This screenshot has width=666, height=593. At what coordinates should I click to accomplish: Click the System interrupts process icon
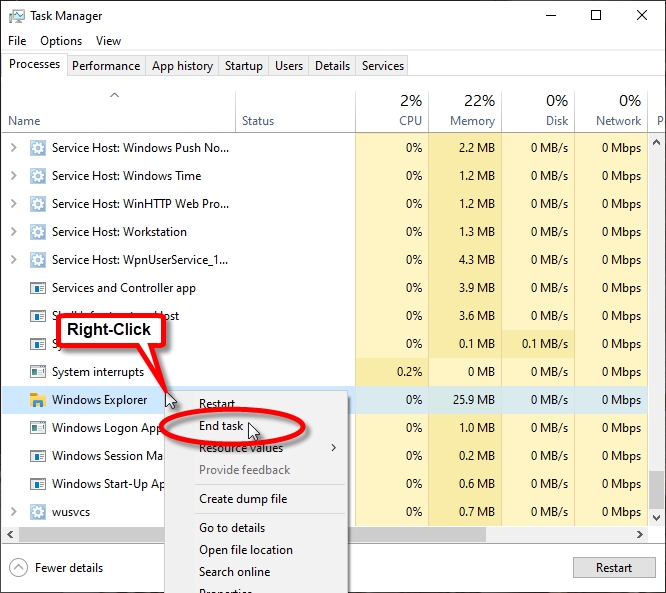click(x=38, y=372)
